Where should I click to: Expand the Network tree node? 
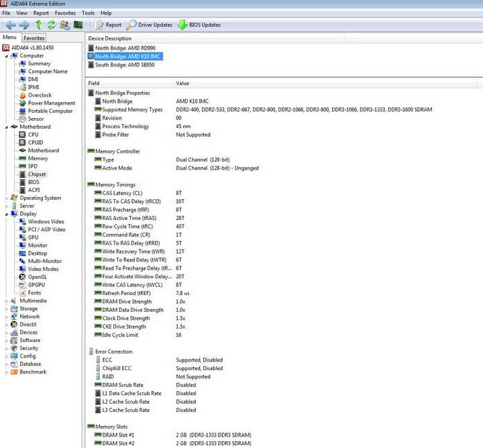(6, 317)
